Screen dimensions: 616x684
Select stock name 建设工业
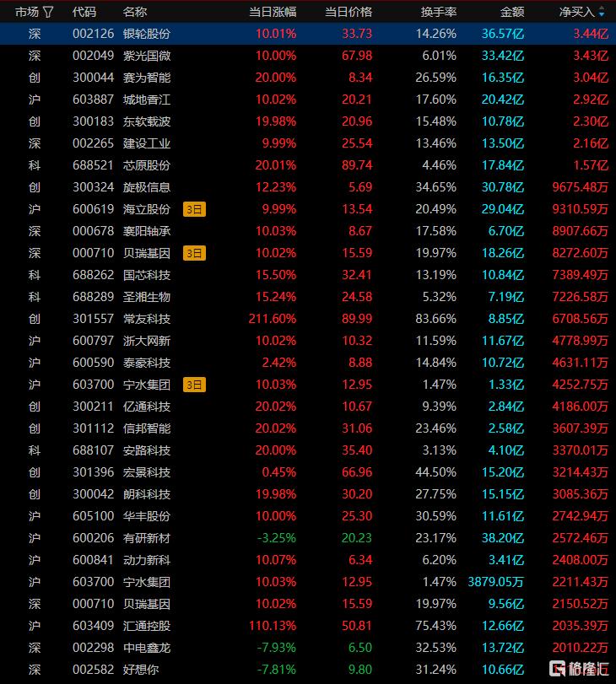147,143
